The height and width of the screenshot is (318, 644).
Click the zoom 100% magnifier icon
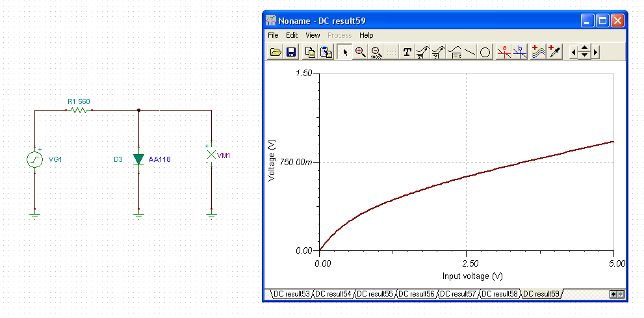click(376, 52)
